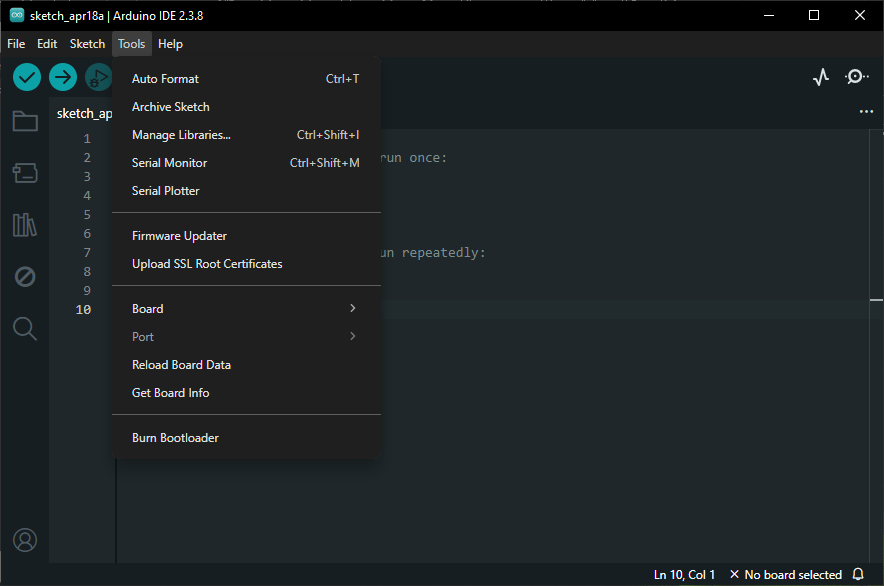The image size is (884, 586).
Task: Click the Verify checkmark button
Action: click(x=27, y=77)
